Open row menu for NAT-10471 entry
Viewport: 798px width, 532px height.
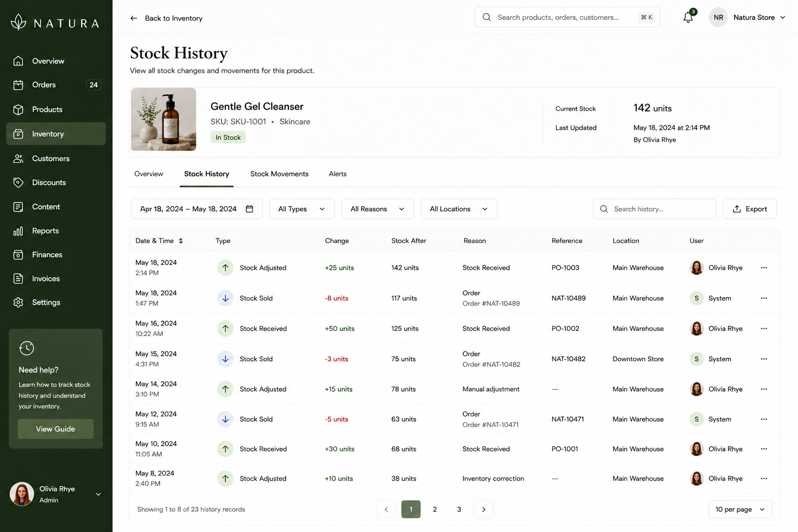[764, 419]
